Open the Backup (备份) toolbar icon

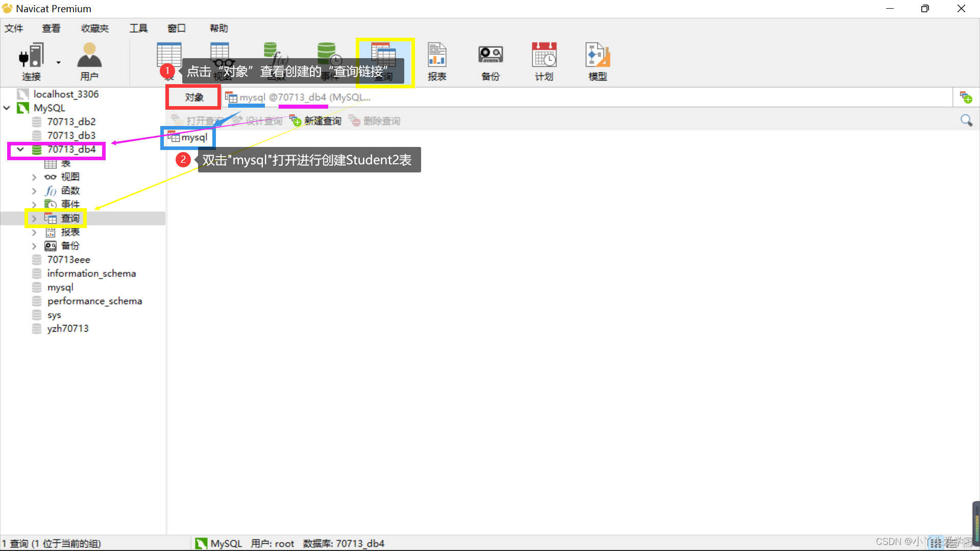click(x=491, y=61)
